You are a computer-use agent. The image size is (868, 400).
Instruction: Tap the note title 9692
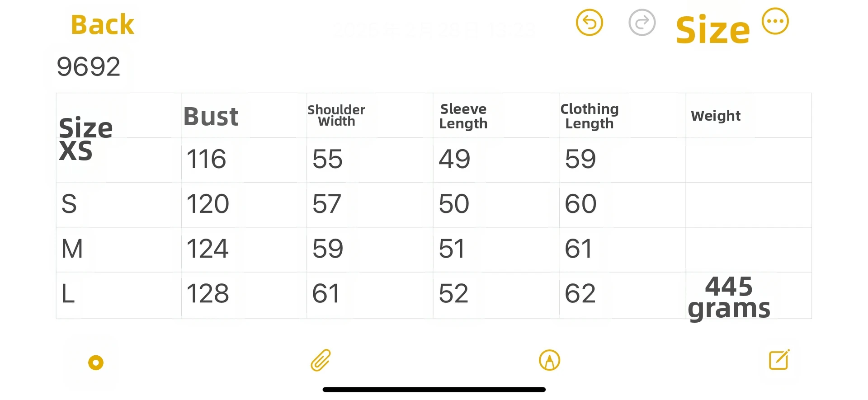pos(89,67)
